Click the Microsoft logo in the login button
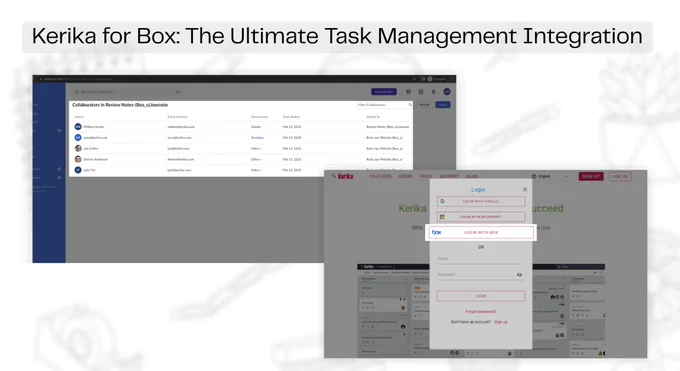Viewport: 680px width, 371px height. [x=442, y=217]
